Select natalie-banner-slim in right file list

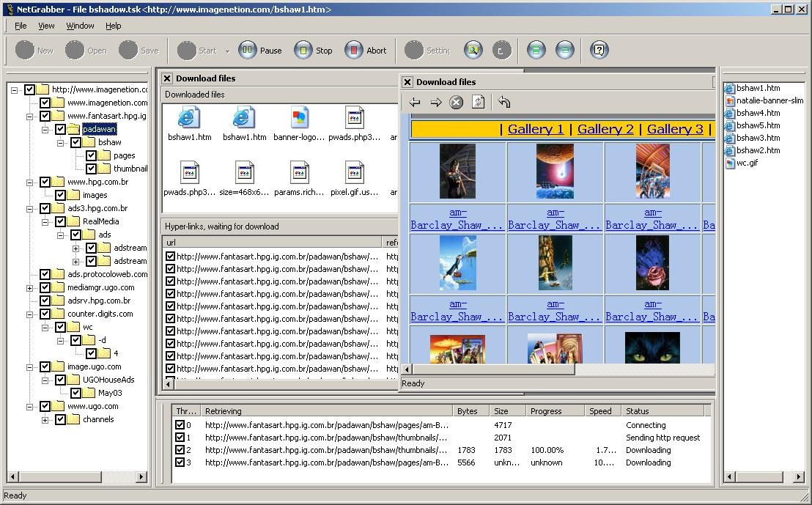765,100
